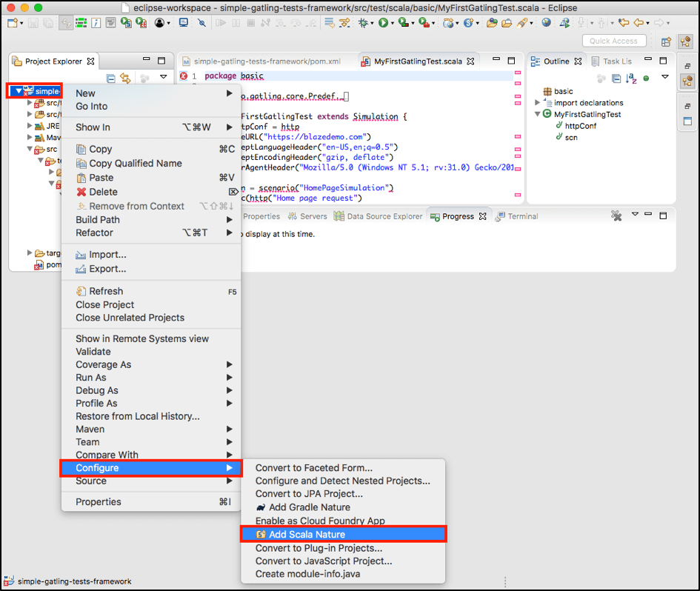Viewport: 700px width, 591px height.
Task: Click the Back navigation yellow arrow
Action: pyautogui.click(x=639, y=23)
